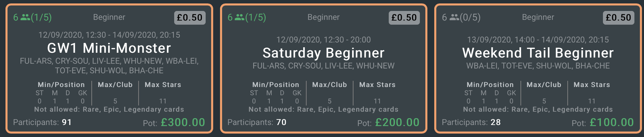The image size is (644, 137).
Task: Click Participants: 28 on the third card
Action: pos(471,122)
